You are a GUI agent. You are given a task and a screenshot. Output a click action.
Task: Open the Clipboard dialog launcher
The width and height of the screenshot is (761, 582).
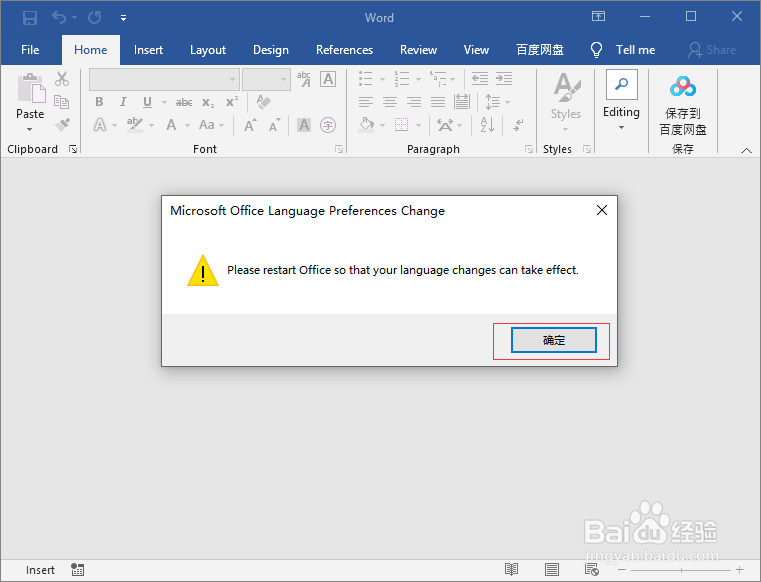73,149
